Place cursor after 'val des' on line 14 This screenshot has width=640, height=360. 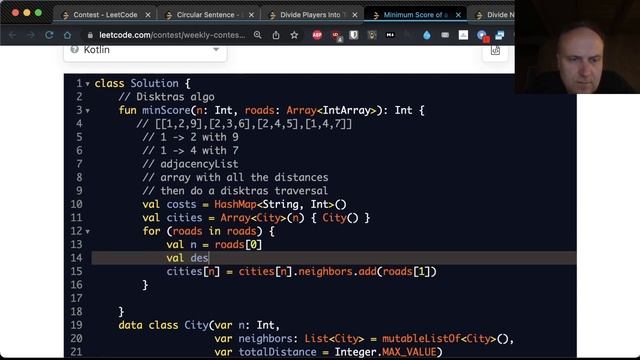tap(209, 258)
